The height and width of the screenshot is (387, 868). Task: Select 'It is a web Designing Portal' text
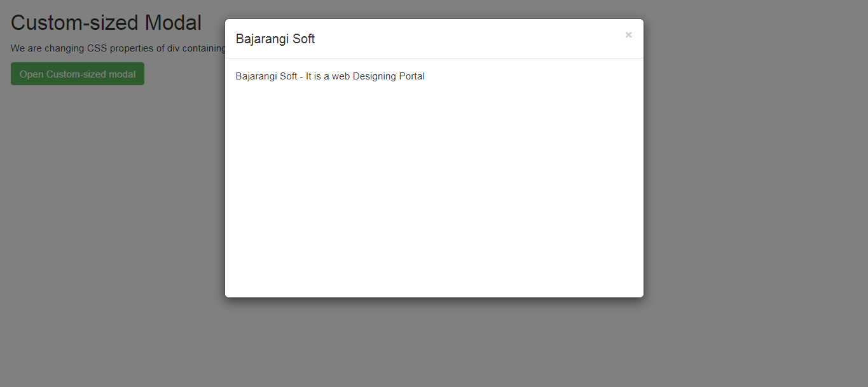point(365,76)
